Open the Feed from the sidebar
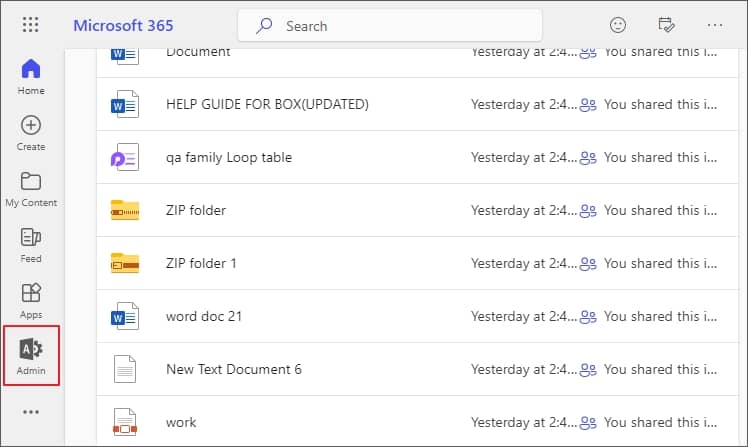748x447 pixels. point(31,245)
